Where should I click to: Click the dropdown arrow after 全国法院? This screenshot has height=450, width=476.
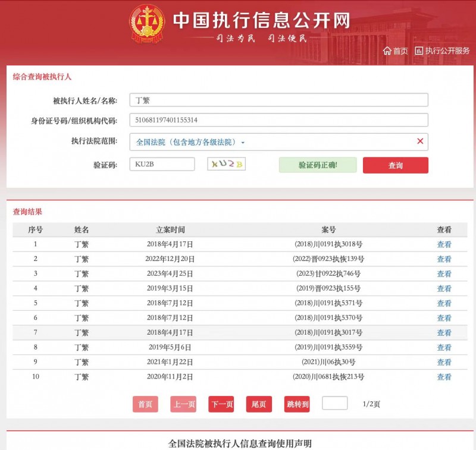(243, 143)
